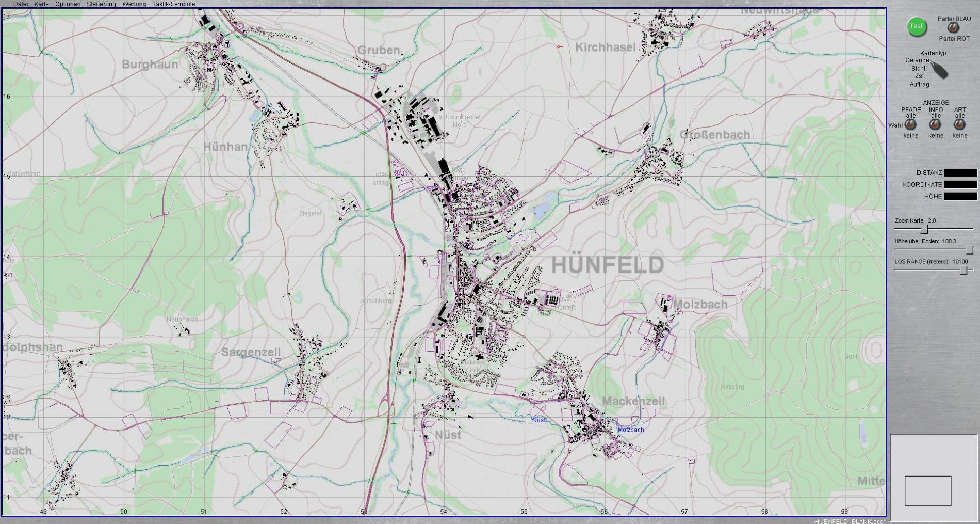Click the KOORDINATE readout field
Image resolution: width=980 pixels, height=524 pixels.
click(x=960, y=185)
